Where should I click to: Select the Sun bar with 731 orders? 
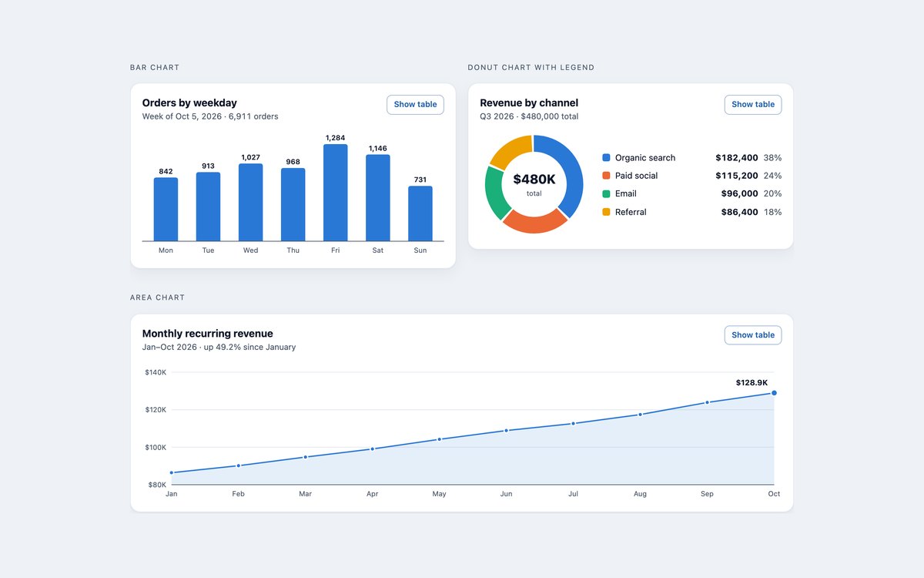click(420, 213)
